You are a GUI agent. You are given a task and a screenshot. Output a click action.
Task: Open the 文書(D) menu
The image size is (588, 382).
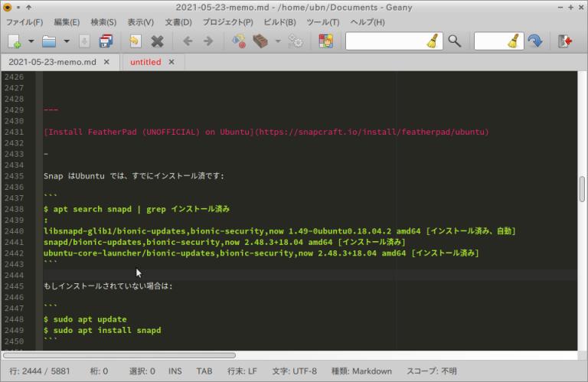(x=178, y=22)
